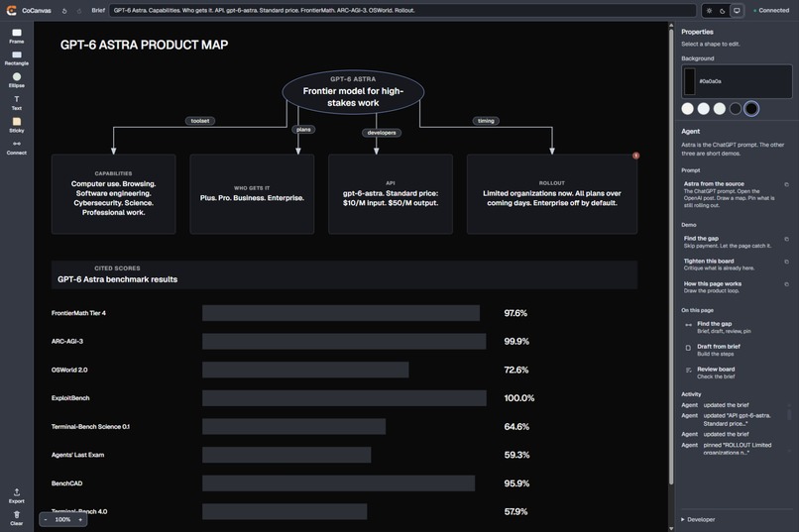Switch to dark theme moon toggle
Viewport: 799px width, 532px height.
[x=723, y=11]
